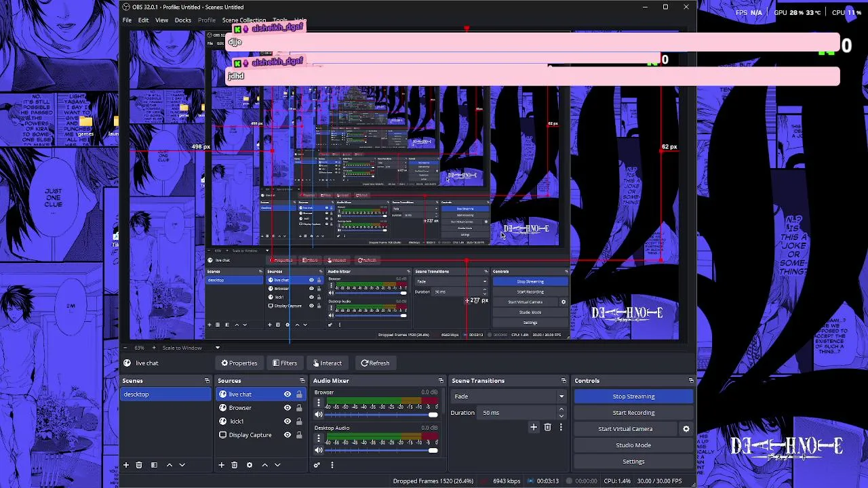Screen dimensions: 868x488
Task: Open the Docks menu
Action: point(183,20)
